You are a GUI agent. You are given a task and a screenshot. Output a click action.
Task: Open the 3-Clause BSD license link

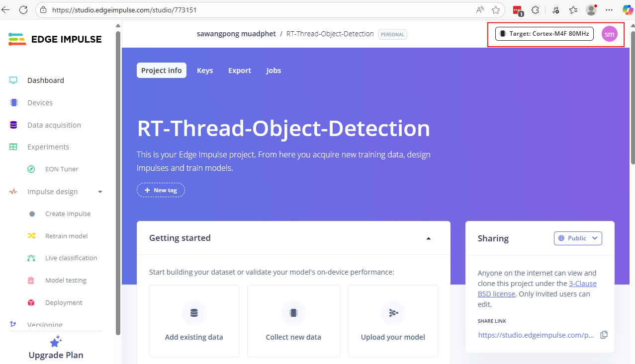click(x=583, y=284)
